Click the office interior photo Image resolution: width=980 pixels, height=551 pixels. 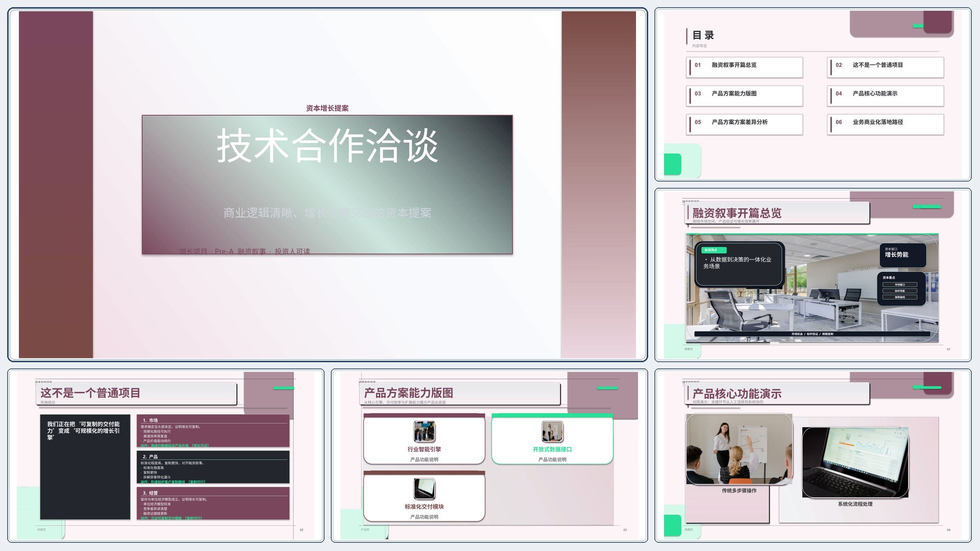pyautogui.click(x=812, y=288)
